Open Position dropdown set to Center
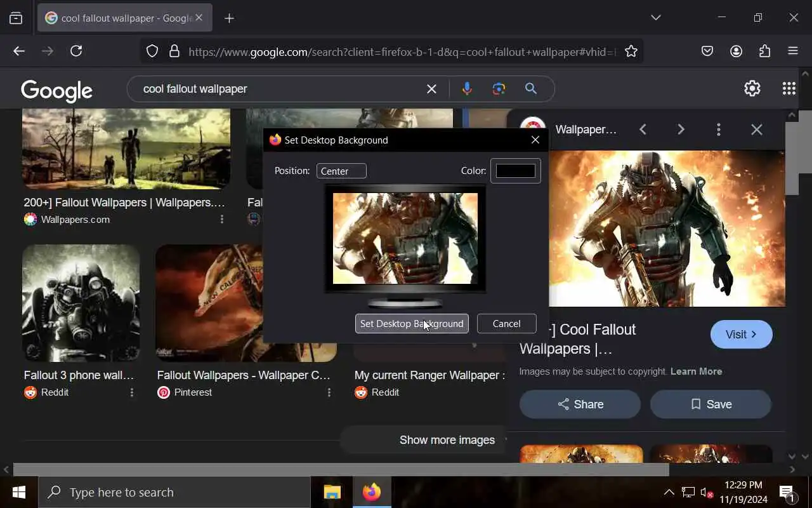The image size is (812, 508). pos(341,171)
